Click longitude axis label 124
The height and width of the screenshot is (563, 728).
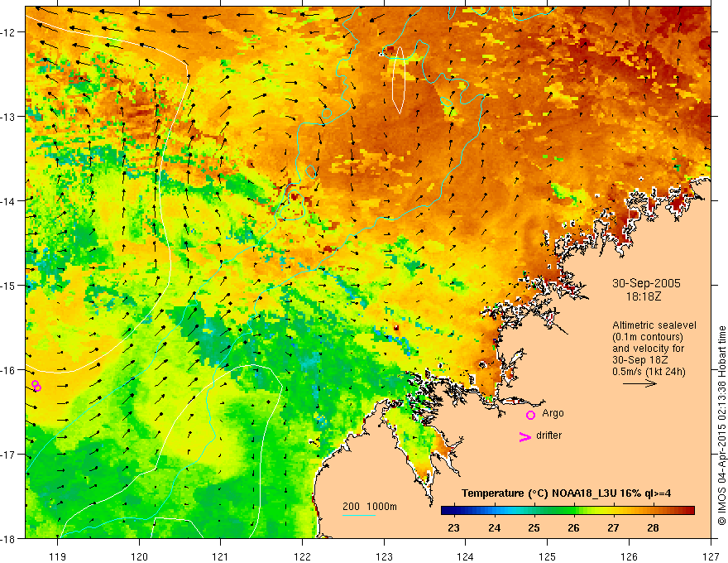pos(466,556)
